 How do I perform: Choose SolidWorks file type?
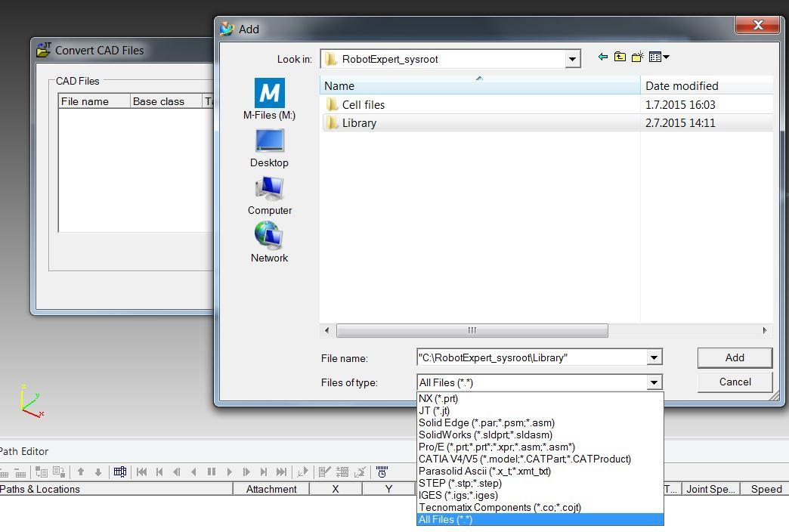540,435
